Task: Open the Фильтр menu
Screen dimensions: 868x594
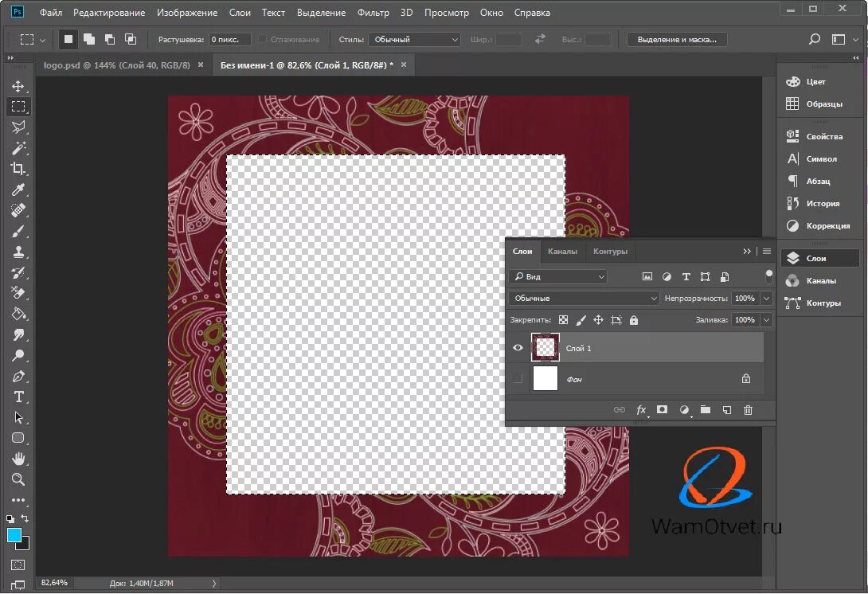Action: [x=373, y=12]
